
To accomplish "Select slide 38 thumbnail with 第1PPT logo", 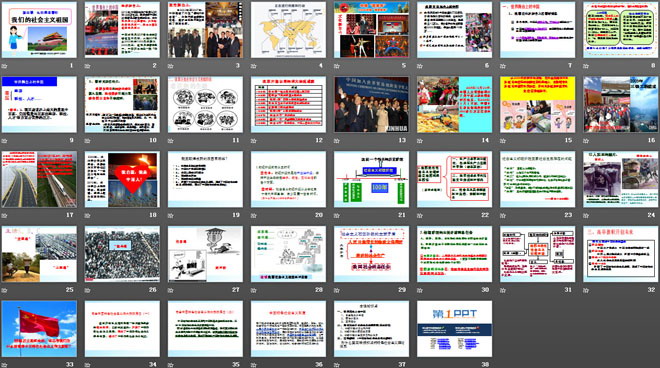I will (x=455, y=328).
